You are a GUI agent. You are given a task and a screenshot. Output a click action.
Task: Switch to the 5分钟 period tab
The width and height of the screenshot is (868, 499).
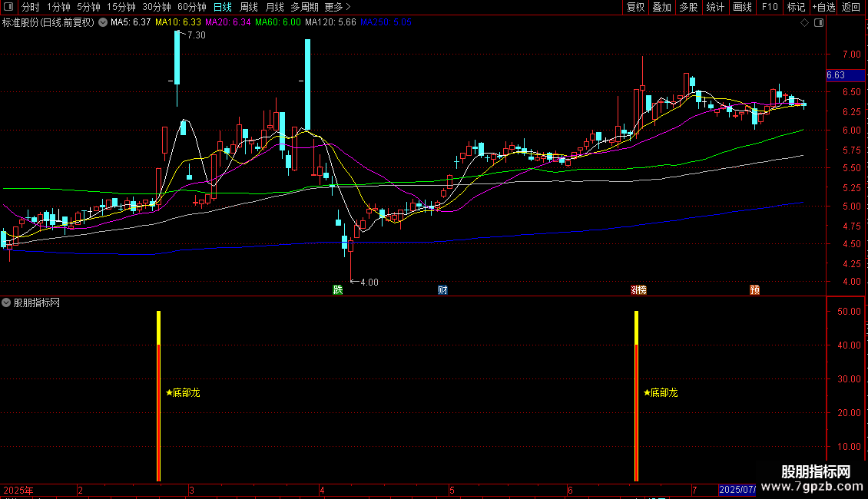[x=88, y=7]
